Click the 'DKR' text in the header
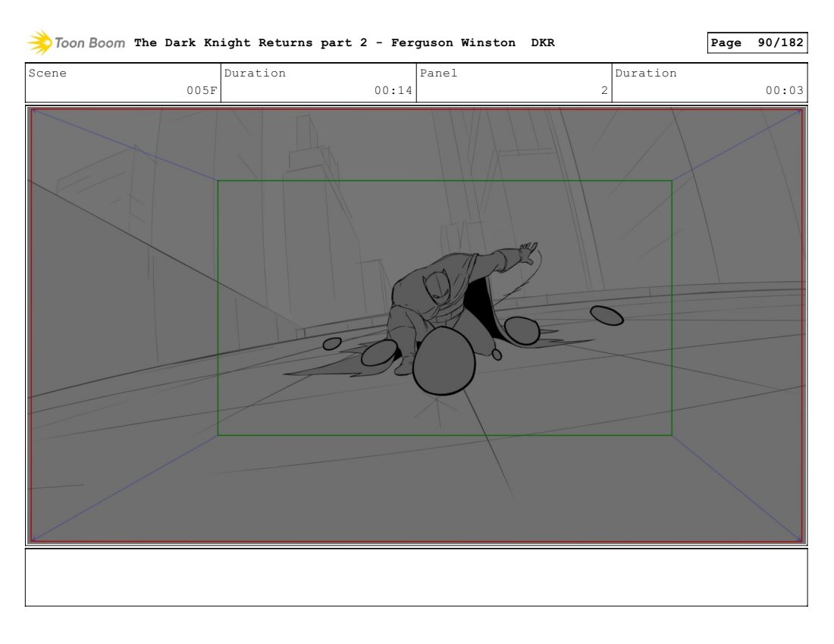 [543, 42]
